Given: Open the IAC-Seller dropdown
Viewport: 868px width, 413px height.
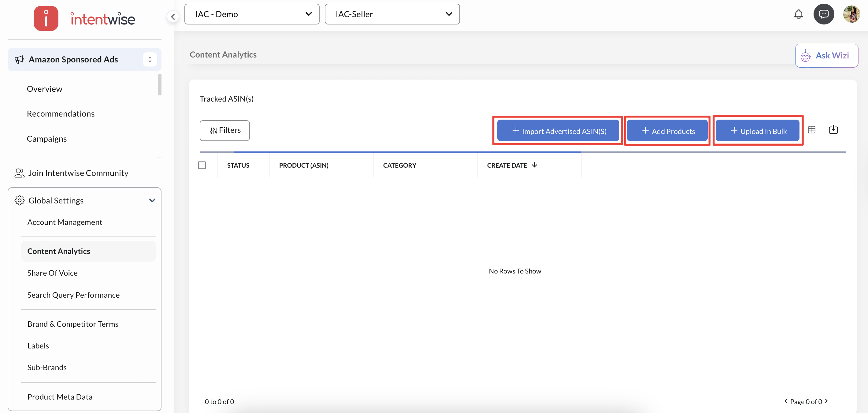Looking at the screenshot, I should coord(392,14).
